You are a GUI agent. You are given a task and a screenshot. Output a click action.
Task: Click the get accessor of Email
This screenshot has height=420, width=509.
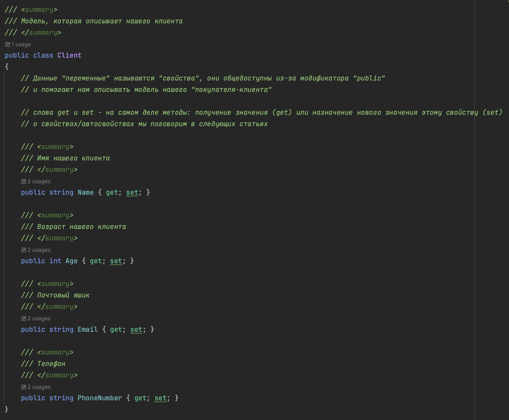click(x=116, y=330)
